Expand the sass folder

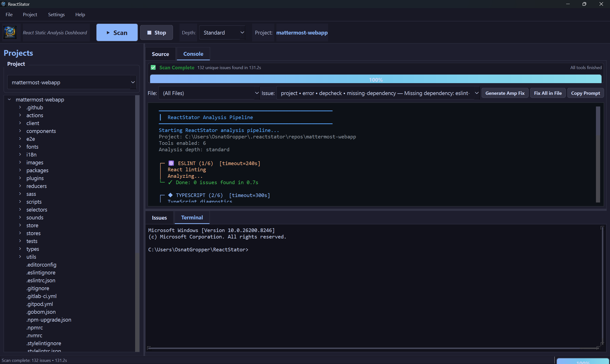(20, 193)
